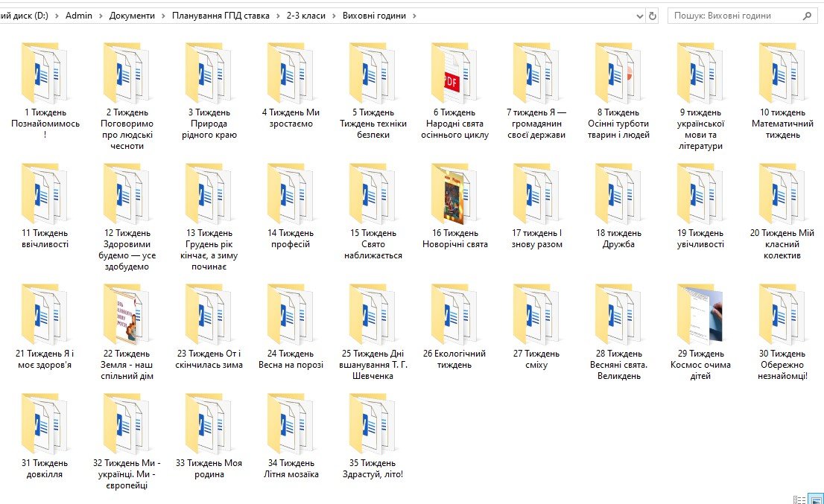The image size is (824, 504).
Task: Refresh the current folder view
Action: pos(653,16)
